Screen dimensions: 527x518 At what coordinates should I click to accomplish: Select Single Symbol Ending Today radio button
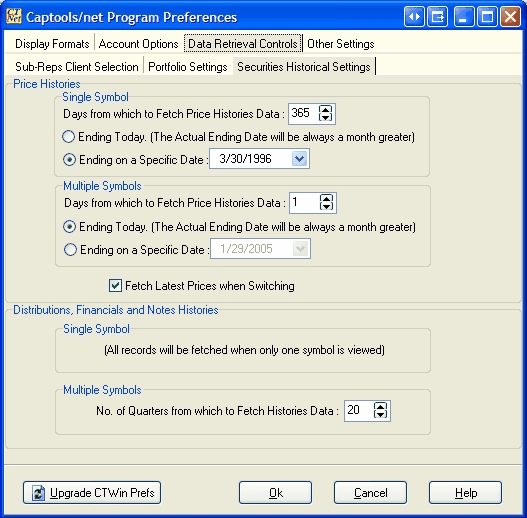pyautogui.click(x=69, y=137)
